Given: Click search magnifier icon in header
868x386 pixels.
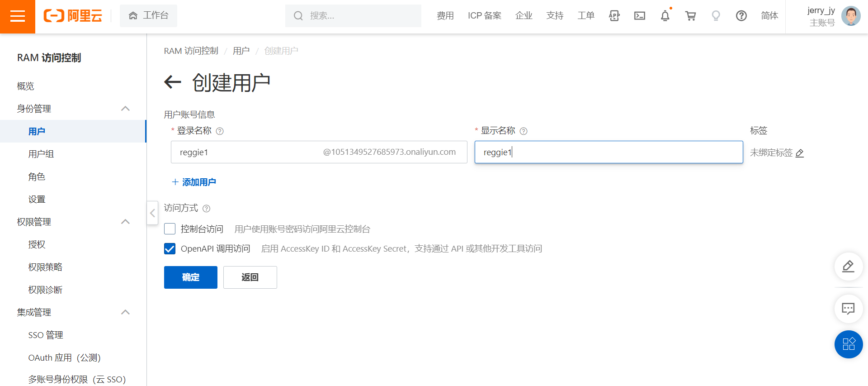Looking at the screenshot, I should click(x=298, y=16).
